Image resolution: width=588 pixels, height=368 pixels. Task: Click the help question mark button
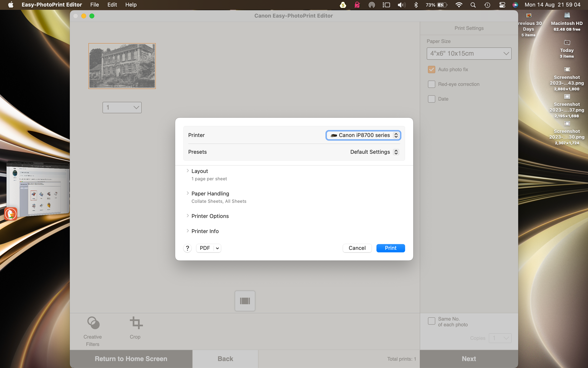click(x=187, y=248)
